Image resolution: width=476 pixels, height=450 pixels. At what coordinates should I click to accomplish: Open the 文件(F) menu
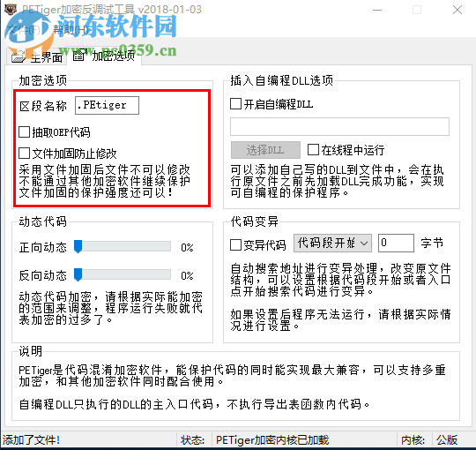point(24,29)
